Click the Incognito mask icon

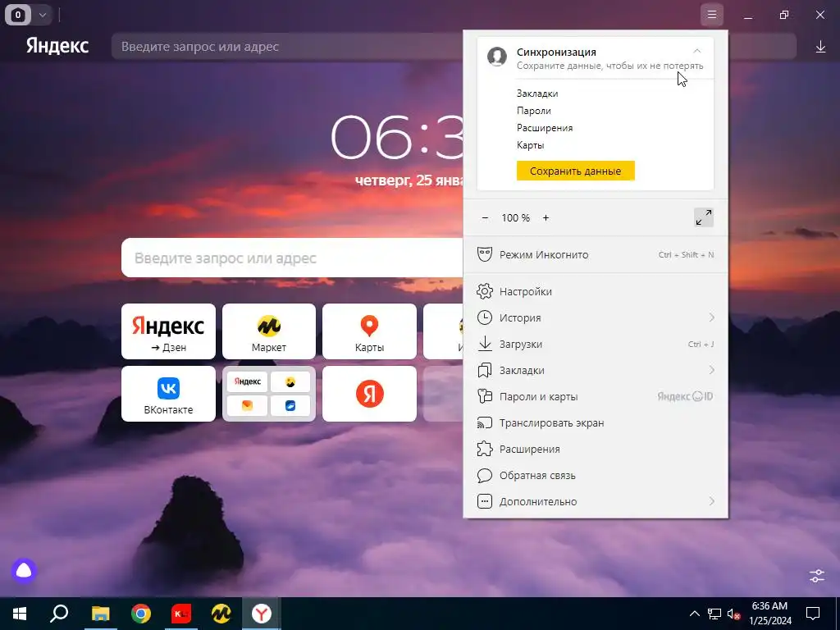pyautogui.click(x=484, y=254)
